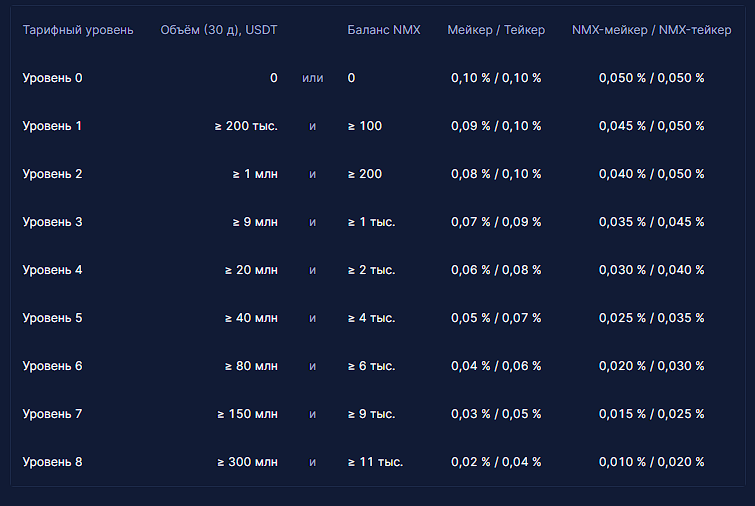The height and width of the screenshot is (506, 755).
Task: Click the "0,010 % / 0,020 %" NMX fee cell
Action: click(x=651, y=462)
